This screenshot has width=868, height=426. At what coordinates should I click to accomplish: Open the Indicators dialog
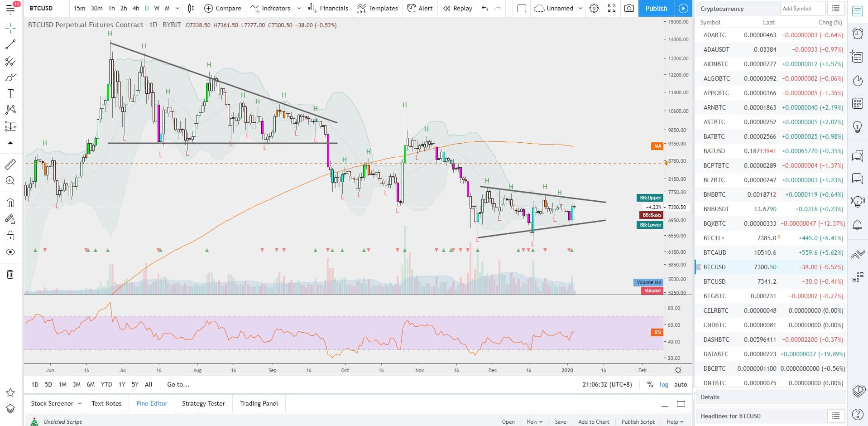coord(271,8)
